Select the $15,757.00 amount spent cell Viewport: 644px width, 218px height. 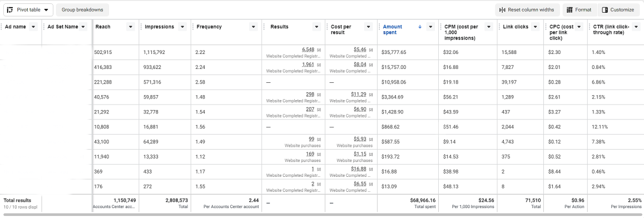(x=408, y=67)
